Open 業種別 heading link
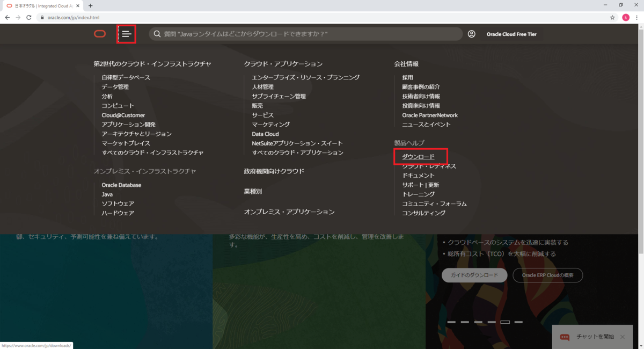This screenshot has width=644, height=349. pyautogui.click(x=253, y=191)
